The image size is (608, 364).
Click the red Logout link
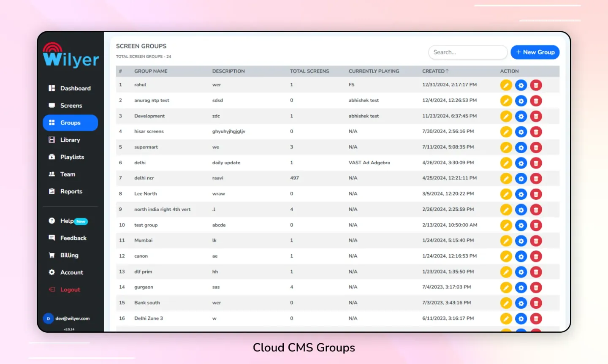coord(70,290)
